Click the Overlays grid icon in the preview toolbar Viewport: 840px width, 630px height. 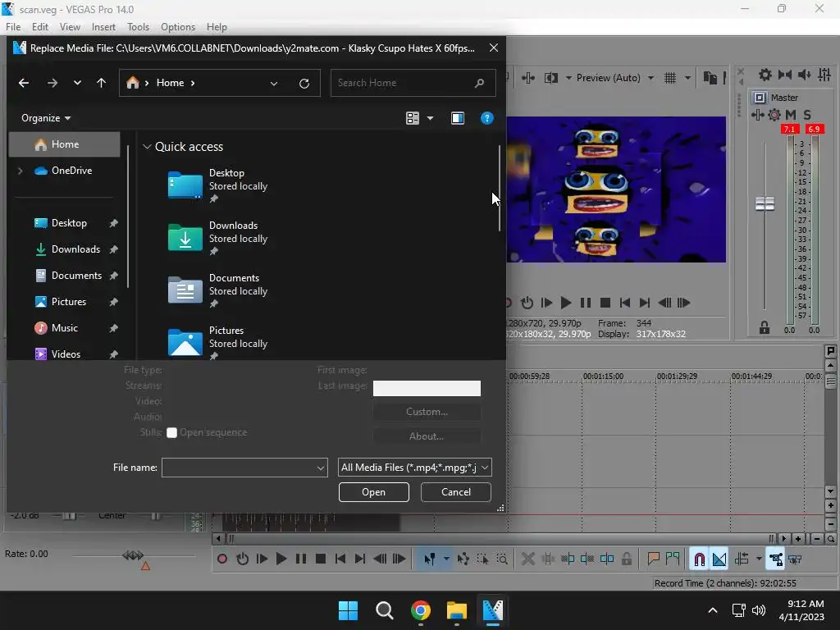(670, 78)
